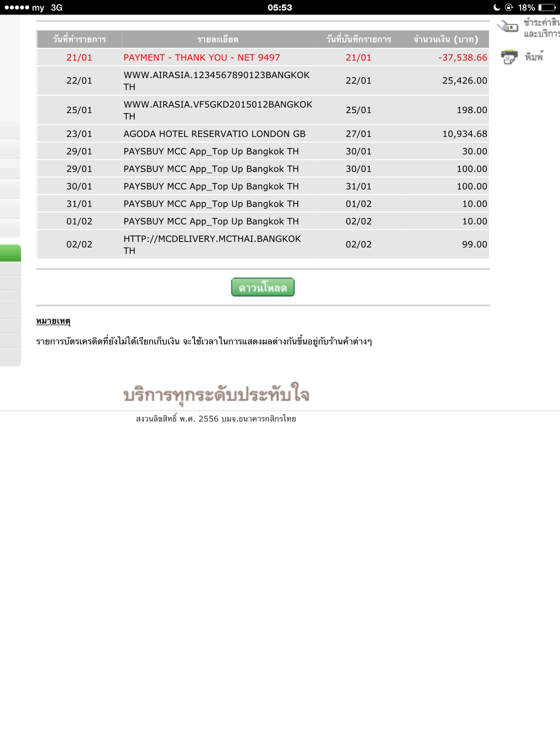Click the amount 10,934.68
This screenshot has height=747, width=560.
click(465, 134)
